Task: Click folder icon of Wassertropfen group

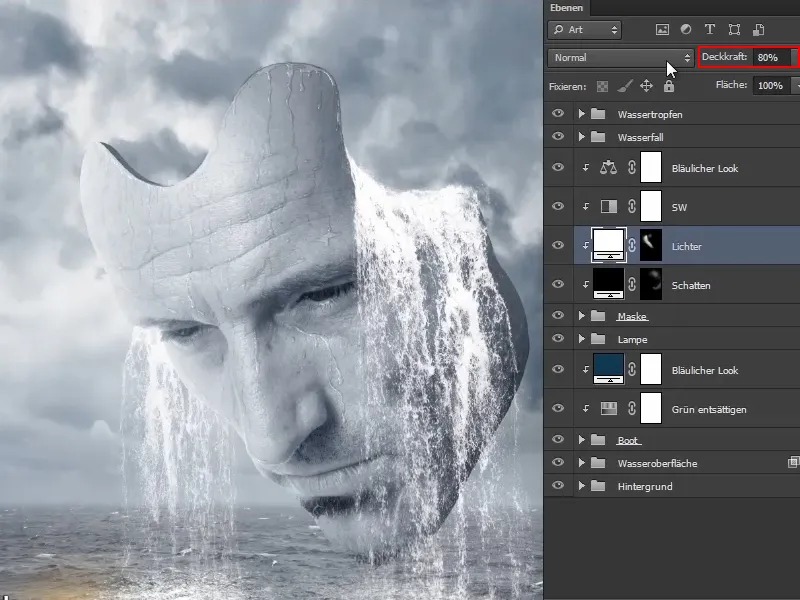Action: coord(598,114)
